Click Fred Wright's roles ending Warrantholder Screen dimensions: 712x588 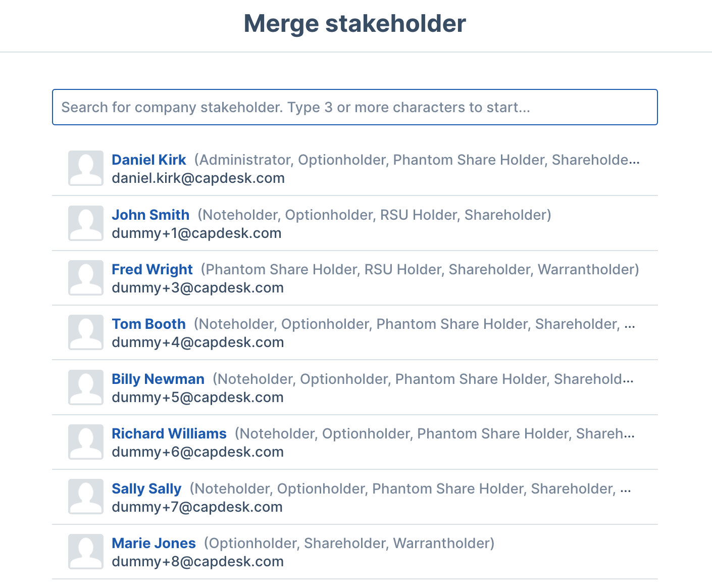[420, 269]
